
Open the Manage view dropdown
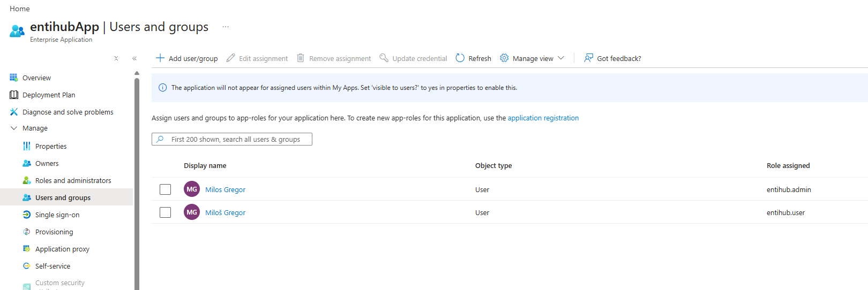[533, 58]
